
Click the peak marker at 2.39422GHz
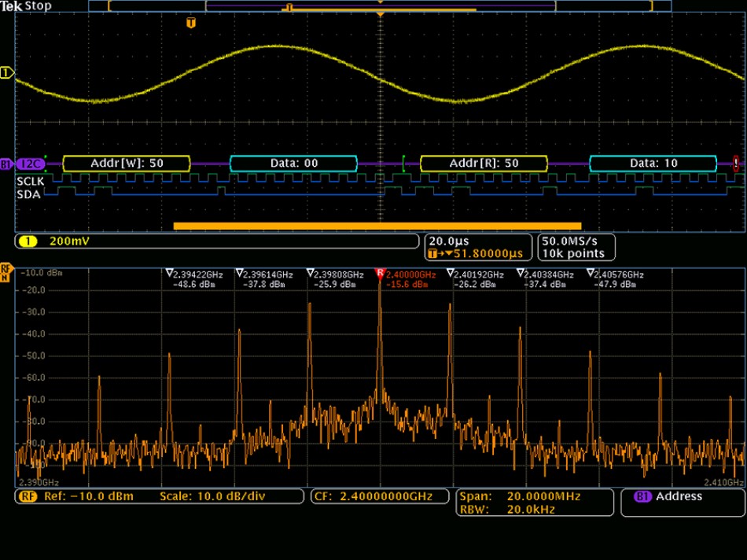point(169,273)
